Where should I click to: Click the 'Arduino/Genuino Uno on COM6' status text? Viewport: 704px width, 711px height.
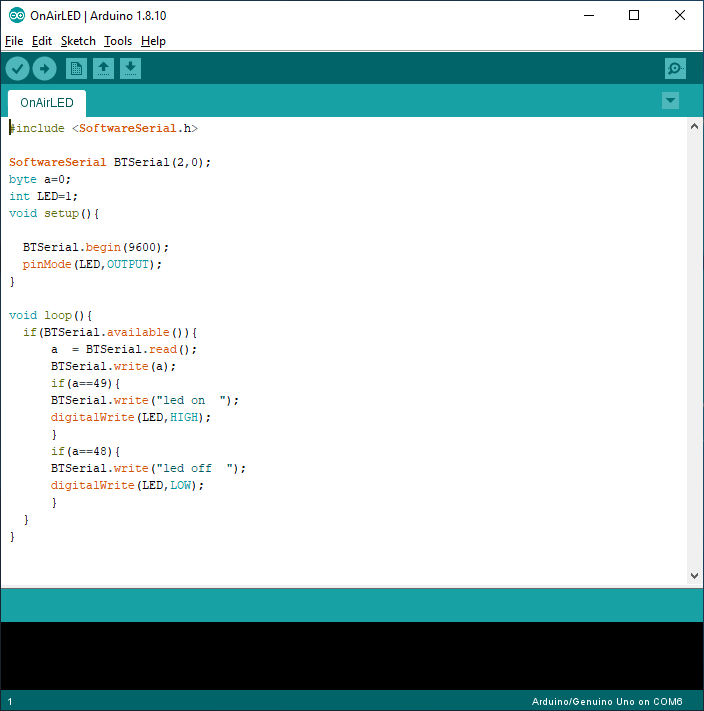coord(607,702)
